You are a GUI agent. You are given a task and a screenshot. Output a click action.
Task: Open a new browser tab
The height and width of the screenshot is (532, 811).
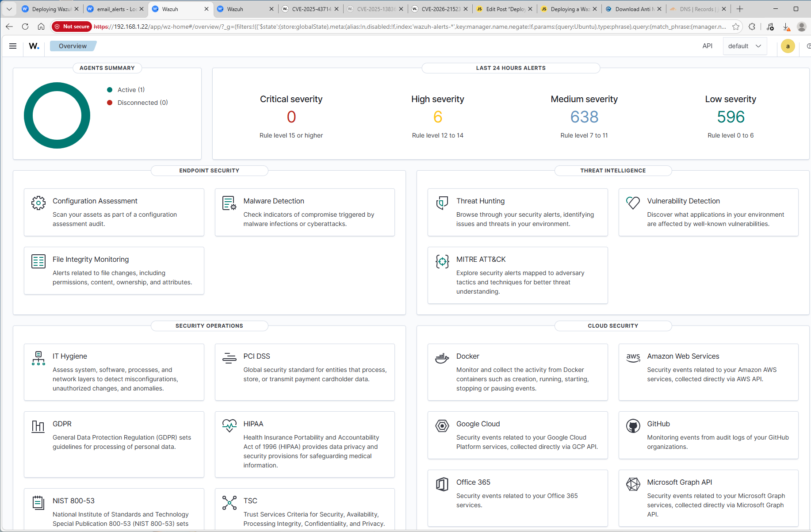[740, 9]
